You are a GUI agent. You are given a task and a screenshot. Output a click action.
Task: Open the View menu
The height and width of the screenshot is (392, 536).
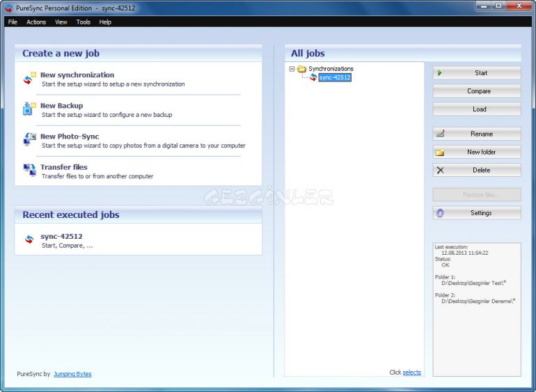click(61, 22)
